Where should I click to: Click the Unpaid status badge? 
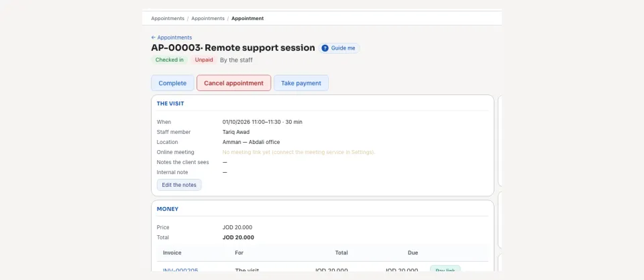coord(204,60)
